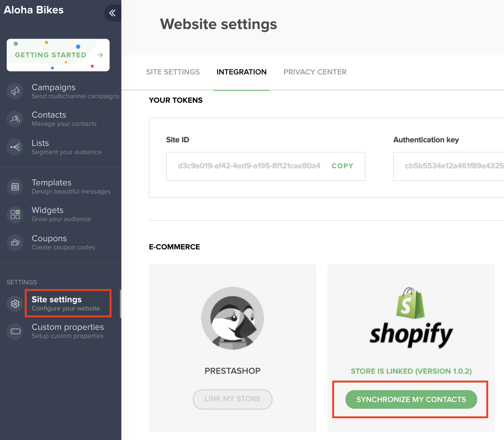Click the Getting Started arrow icon

tap(100, 55)
